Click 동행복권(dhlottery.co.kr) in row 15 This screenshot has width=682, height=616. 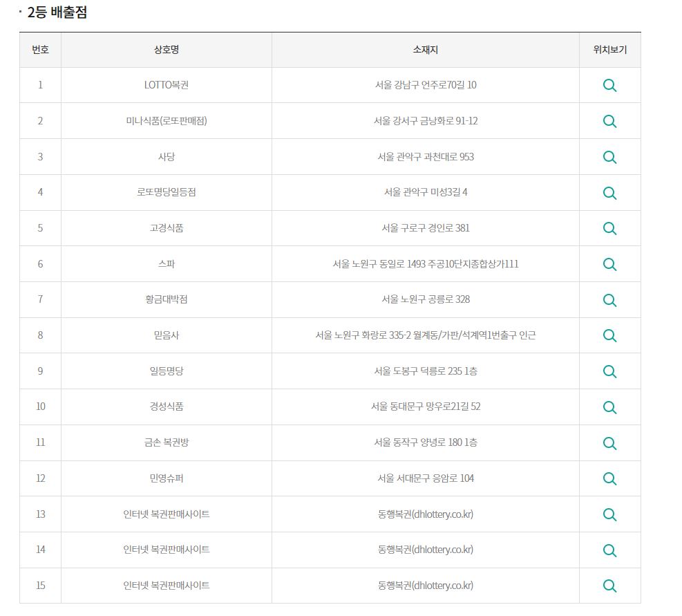(x=426, y=585)
